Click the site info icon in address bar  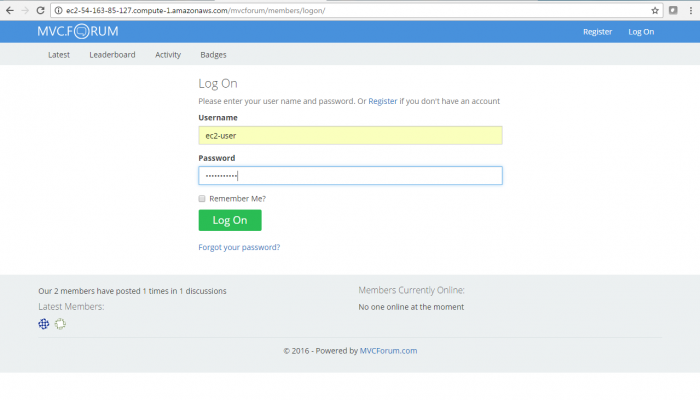coord(59,10)
